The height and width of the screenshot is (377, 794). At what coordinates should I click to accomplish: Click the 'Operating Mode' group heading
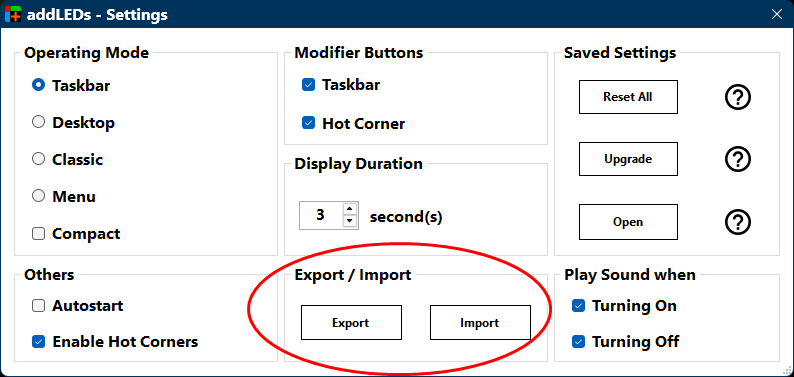coord(87,53)
